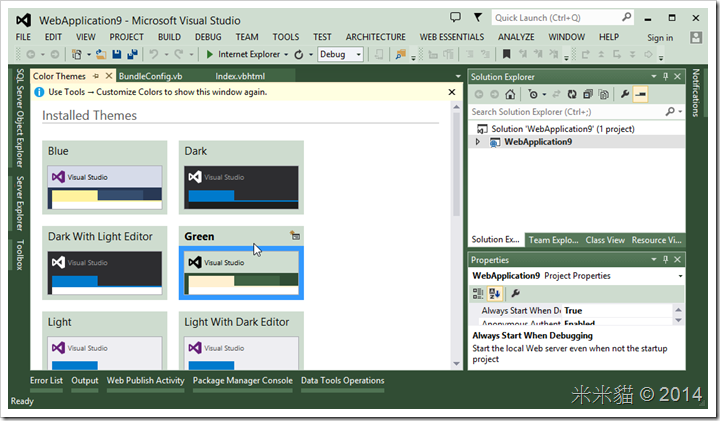Click the Refresh browser icon in toolbar
The height and width of the screenshot is (421, 720).
298,55
